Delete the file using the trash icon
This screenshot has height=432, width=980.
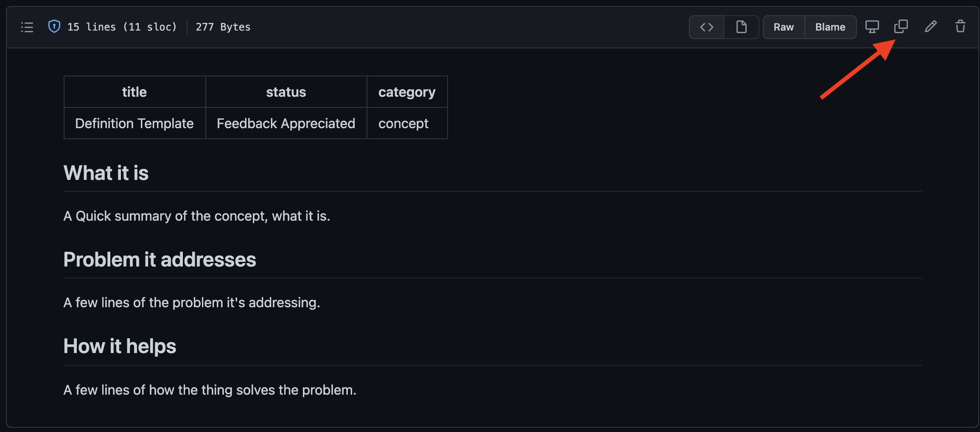tap(960, 26)
